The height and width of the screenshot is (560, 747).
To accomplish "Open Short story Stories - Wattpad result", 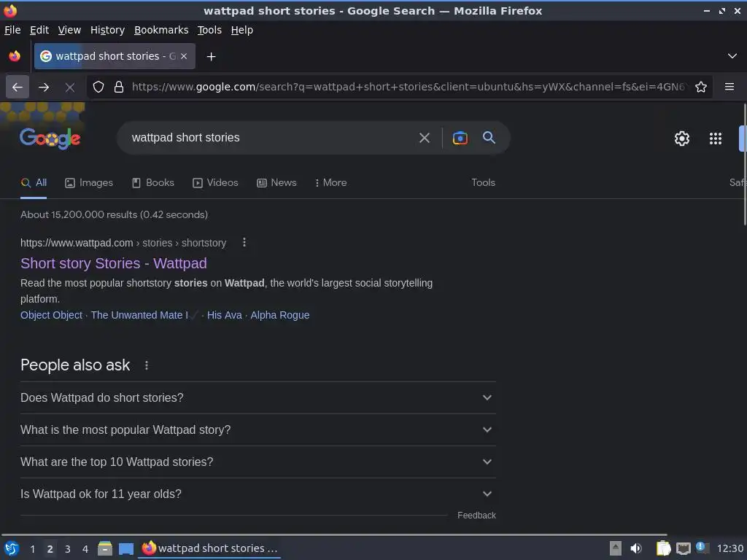I will [x=113, y=263].
